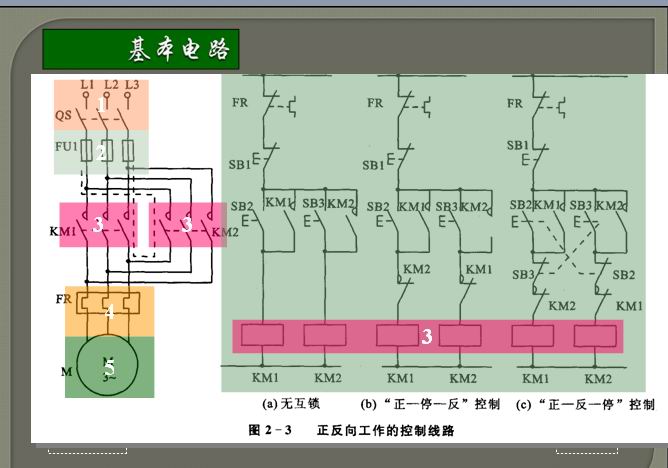Click caption (b) 正—停—反 控制
668x468 pixels.
(430, 405)
